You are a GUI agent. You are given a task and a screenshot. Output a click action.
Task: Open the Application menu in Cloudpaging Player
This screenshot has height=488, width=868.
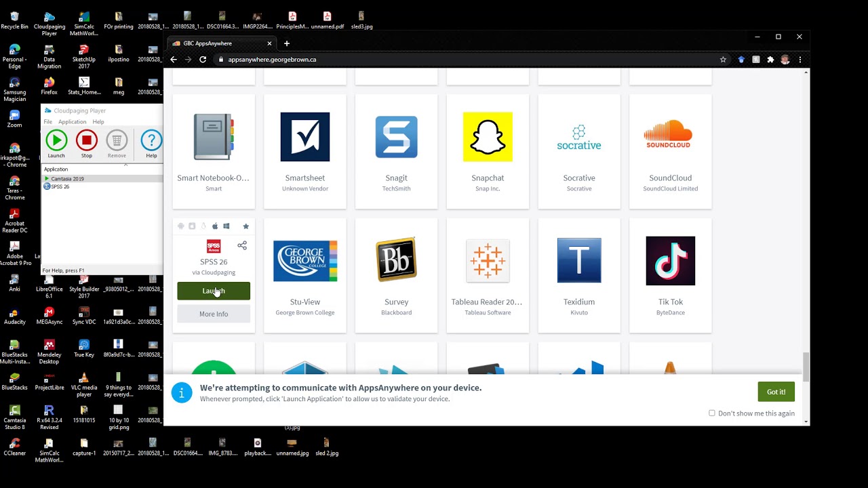(x=72, y=122)
